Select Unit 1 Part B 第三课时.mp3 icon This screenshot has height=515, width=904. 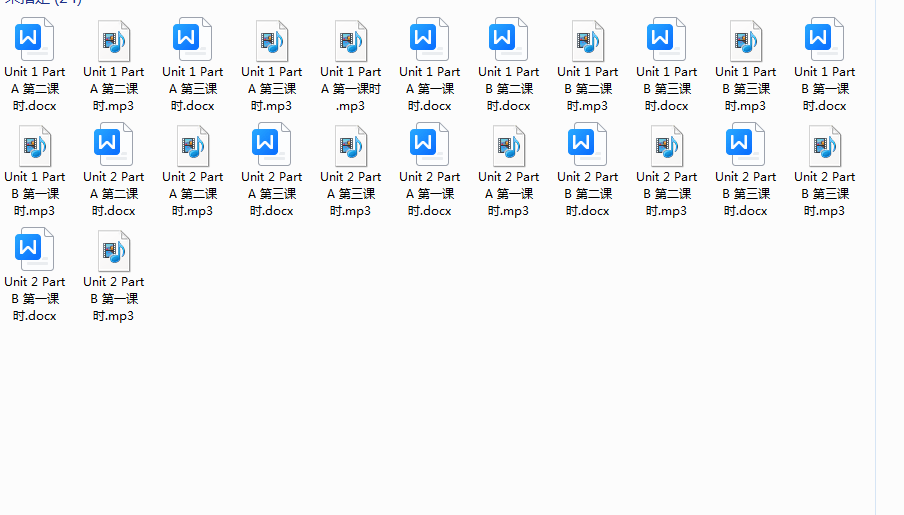pos(745,41)
